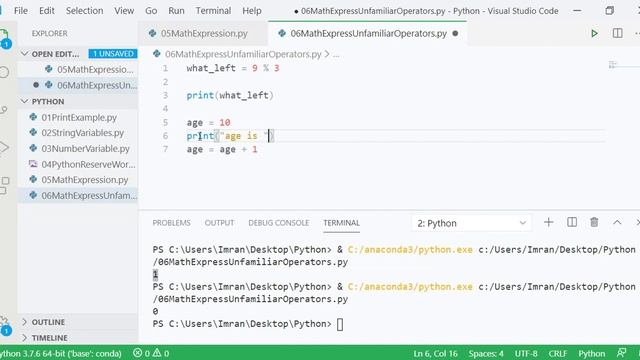Open the View menu
640x360 pixels.
[x=124, y=11]
